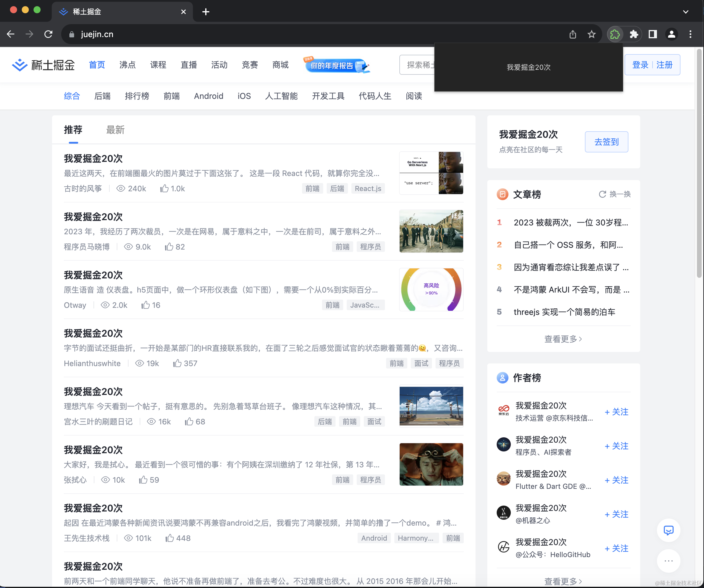The height and width of the screenshot is (588, 704).
Task: Open the tab search chevron
Action: pyautogui.click(x=685, y=11)
